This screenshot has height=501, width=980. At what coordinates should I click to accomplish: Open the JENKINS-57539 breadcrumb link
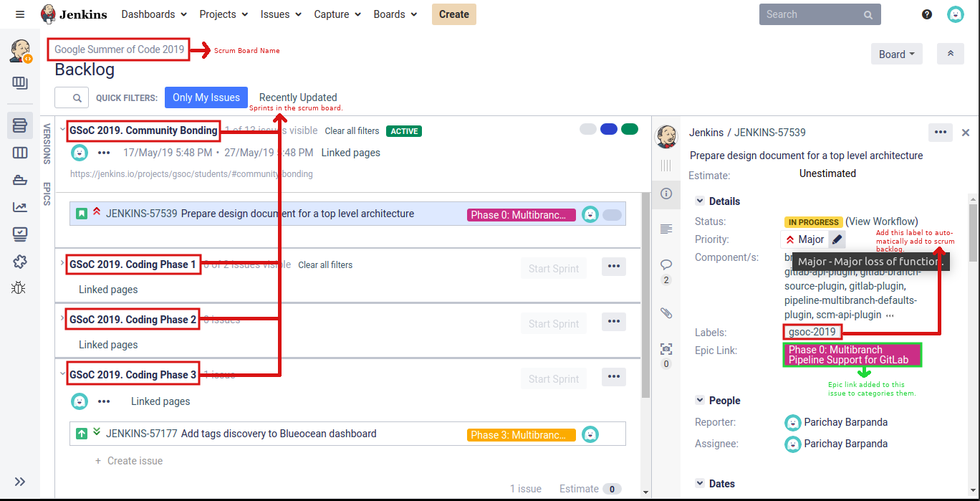[770, 133]
